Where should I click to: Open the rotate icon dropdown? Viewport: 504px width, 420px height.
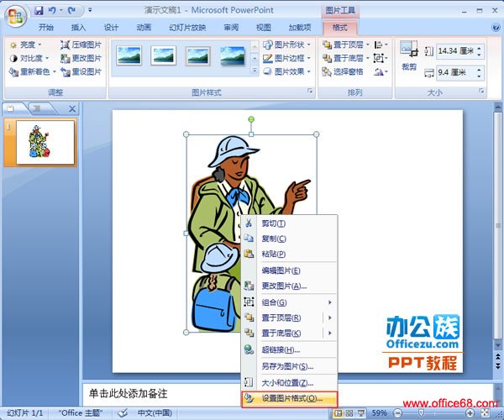(x=381, y=71)
